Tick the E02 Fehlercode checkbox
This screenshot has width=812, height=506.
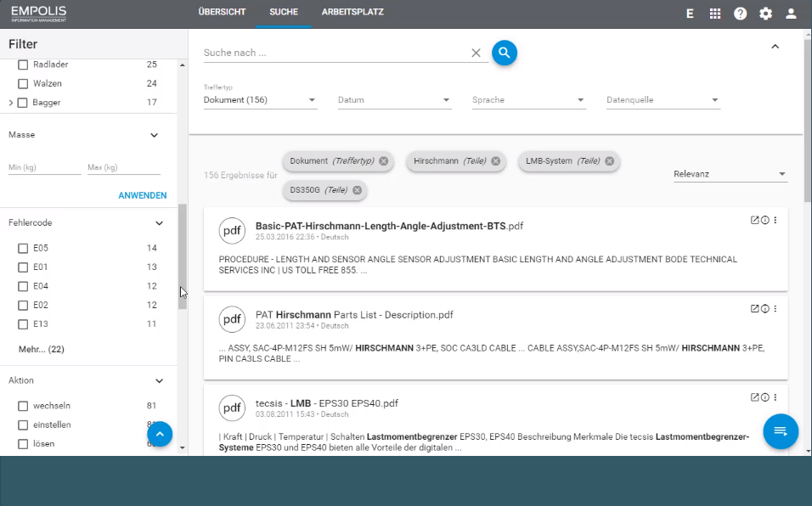(23, 306)
